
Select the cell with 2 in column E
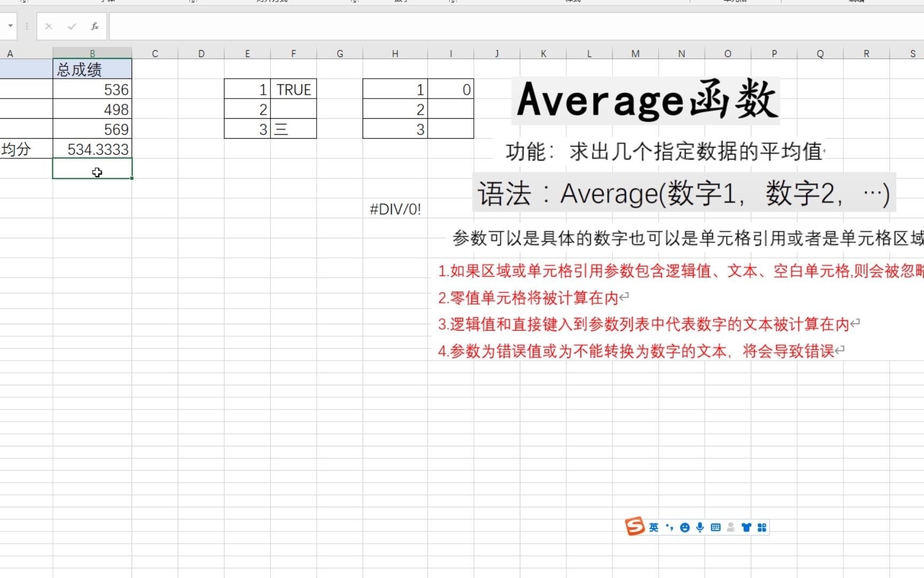248,109
